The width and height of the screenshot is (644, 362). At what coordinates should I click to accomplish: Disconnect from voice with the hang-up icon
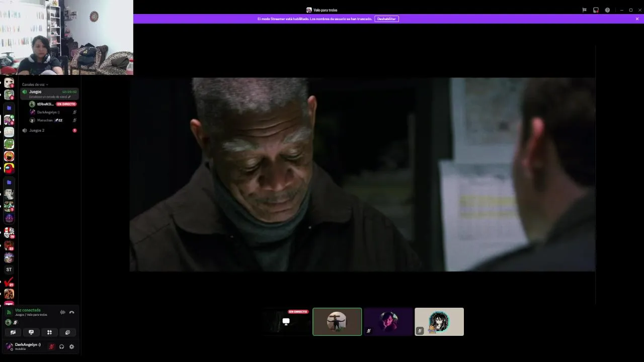coord(72,312)
